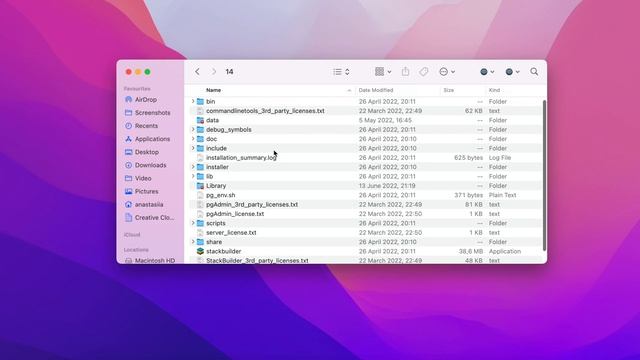
Task: Expand the doc folder
Action: (193, 139)
